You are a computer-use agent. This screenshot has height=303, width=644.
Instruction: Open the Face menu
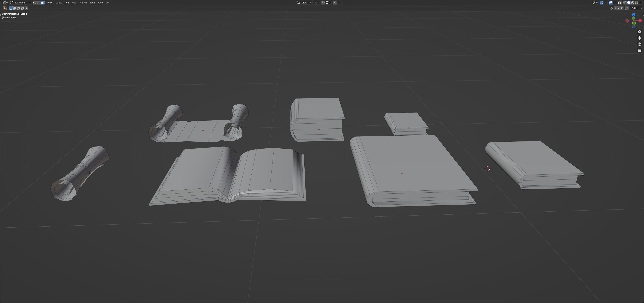click(x=100, y=2)
